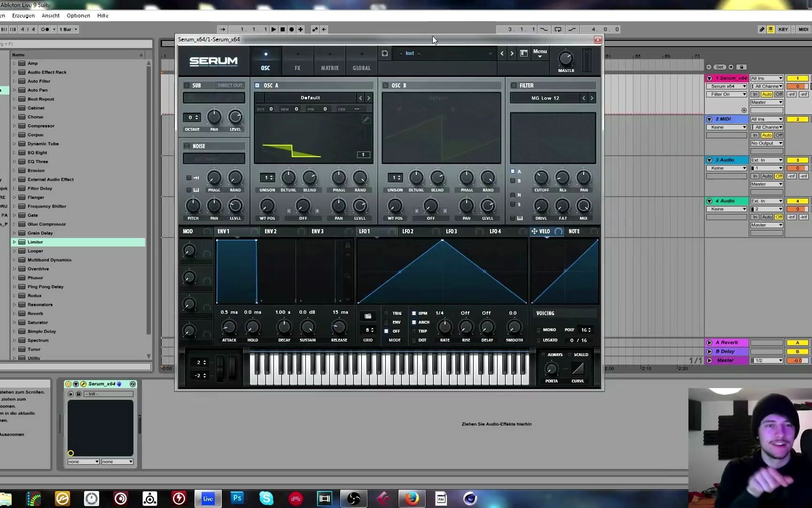
Task: Open the Serum preset browser icon
Action: click(x=523, y=53)
